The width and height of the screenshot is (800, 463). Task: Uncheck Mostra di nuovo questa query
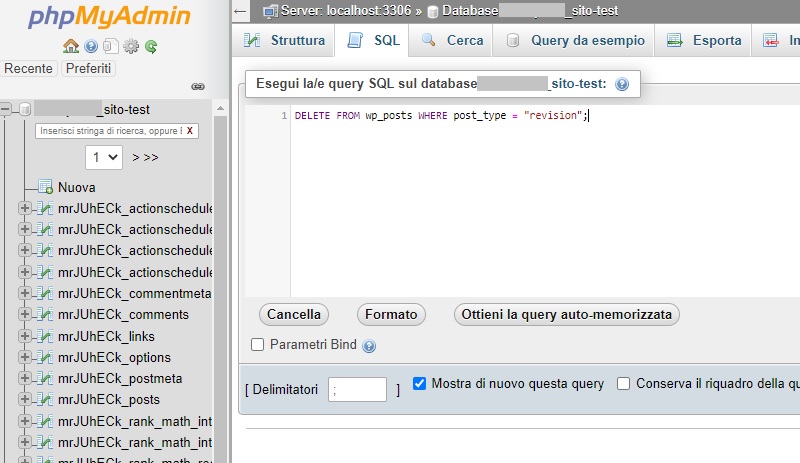419,383
